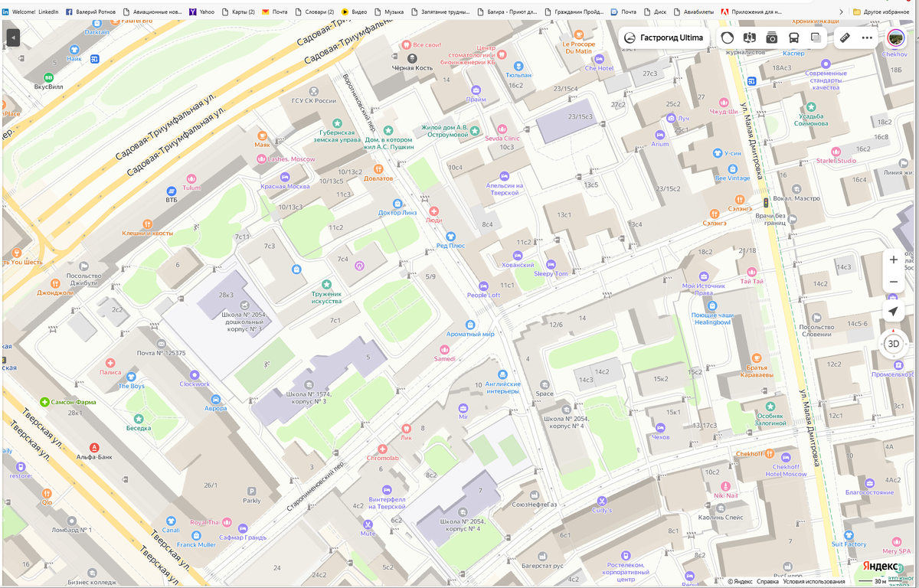Open the Справка help link
The height and width of the screenshot is (588, 919).
click(767, 581)
